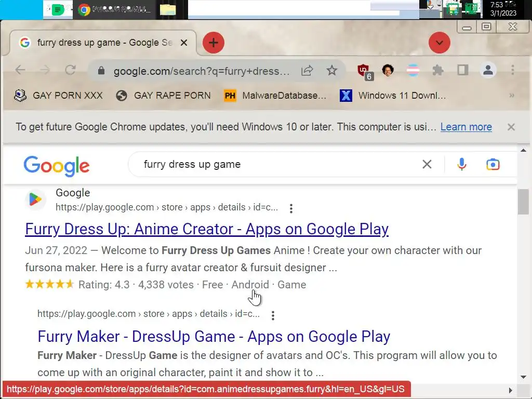Open the Windows 11 Downl... bookmark
The height and width of the screenshot is (399, 532).
tap(393, 96)
